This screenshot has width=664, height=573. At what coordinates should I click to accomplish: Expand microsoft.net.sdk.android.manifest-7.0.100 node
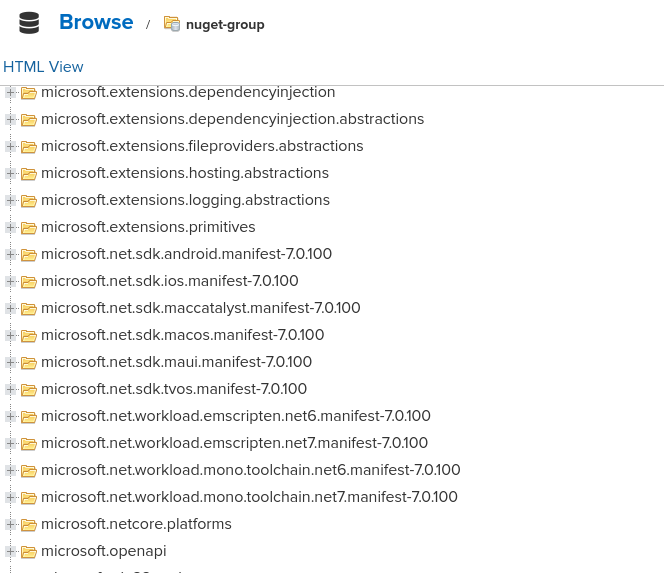[x=11, y=255]
